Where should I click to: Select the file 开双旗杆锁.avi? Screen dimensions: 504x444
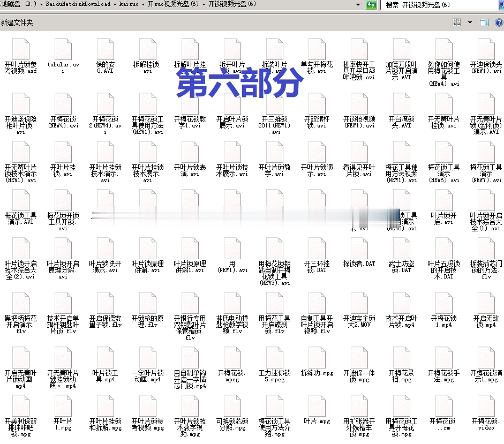tap(317, 111)
